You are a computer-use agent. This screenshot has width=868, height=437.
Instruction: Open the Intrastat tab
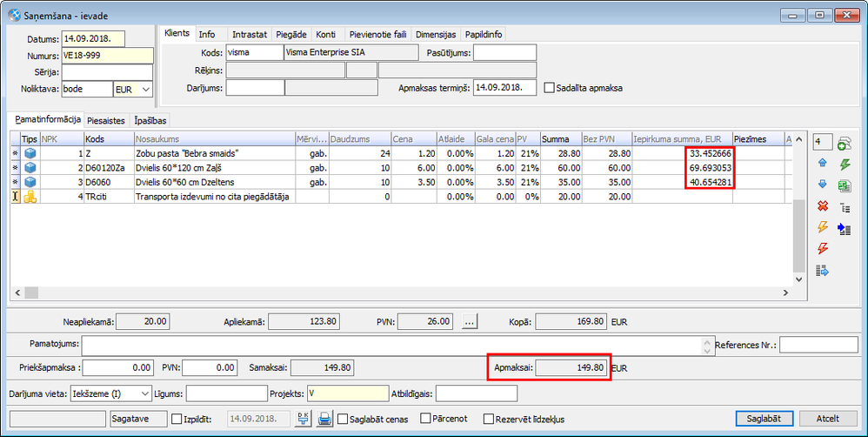250,34
